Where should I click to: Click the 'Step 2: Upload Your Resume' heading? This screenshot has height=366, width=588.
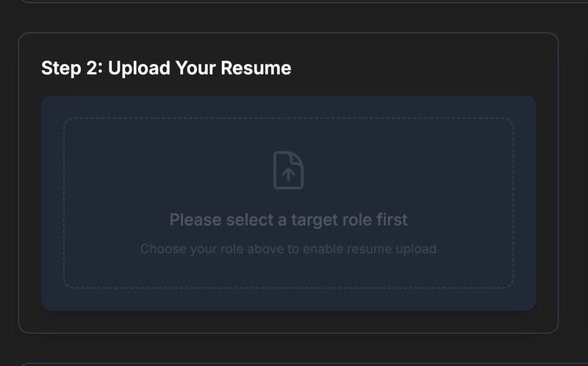tap(166, 68)
